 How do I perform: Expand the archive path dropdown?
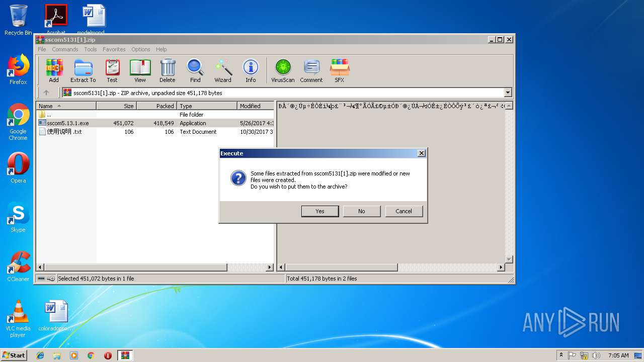[508, 93]
